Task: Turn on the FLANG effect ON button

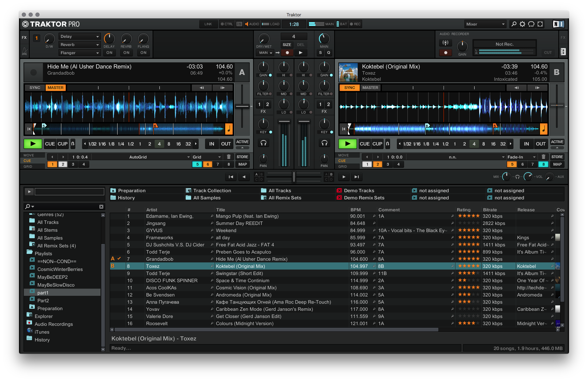Action: (143, 52)
